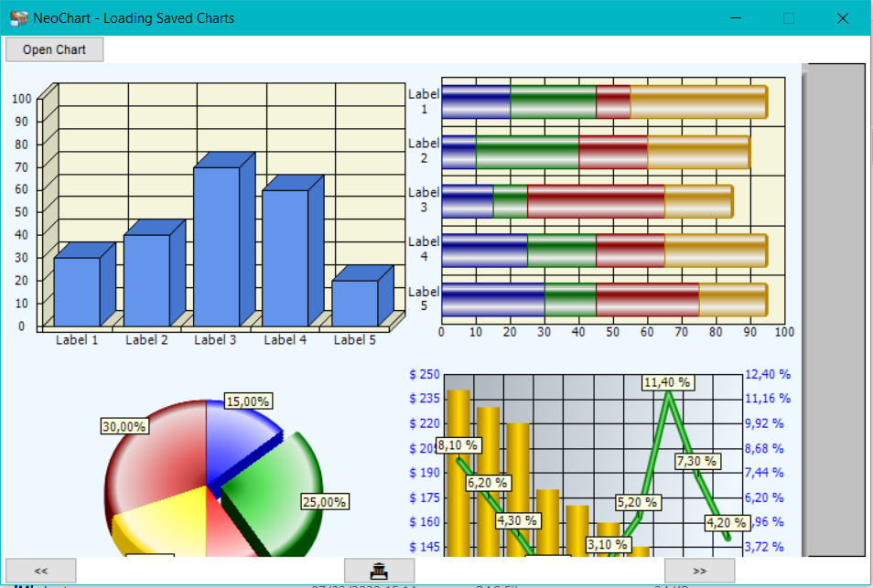Click the blue 3D bar for Label 1
This screenshot has width=873, height=588.
[77, 292]
